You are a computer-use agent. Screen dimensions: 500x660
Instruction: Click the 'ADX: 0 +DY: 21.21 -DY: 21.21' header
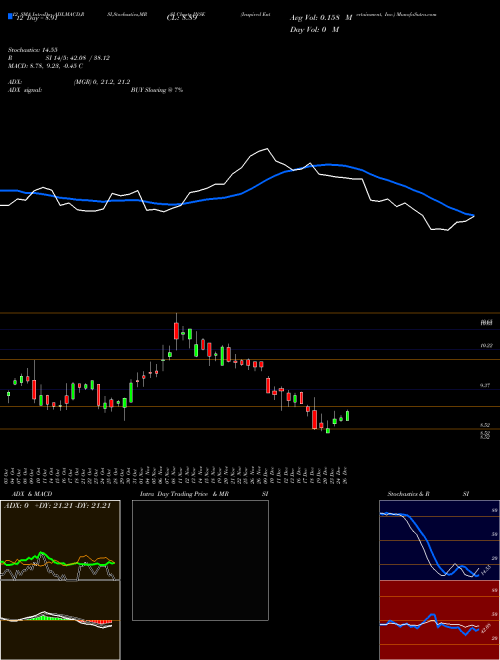click(x=57, y=506)
